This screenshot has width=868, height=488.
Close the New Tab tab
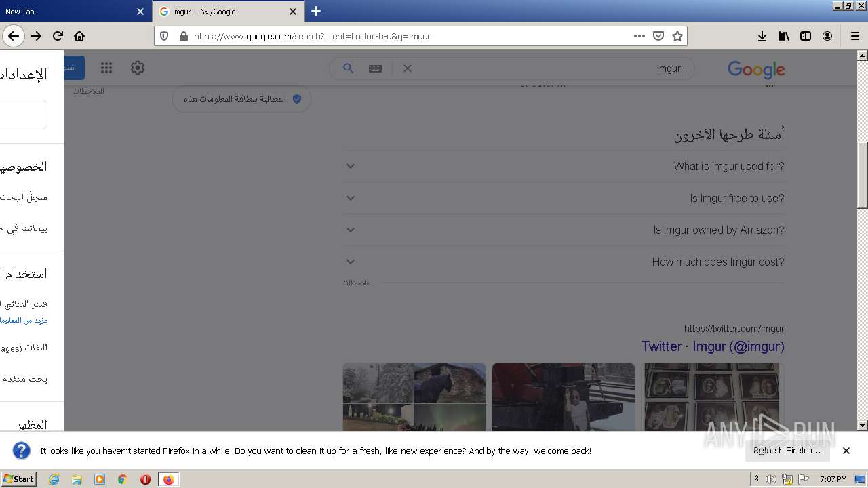pyautogui.click(x=140, y=12)
